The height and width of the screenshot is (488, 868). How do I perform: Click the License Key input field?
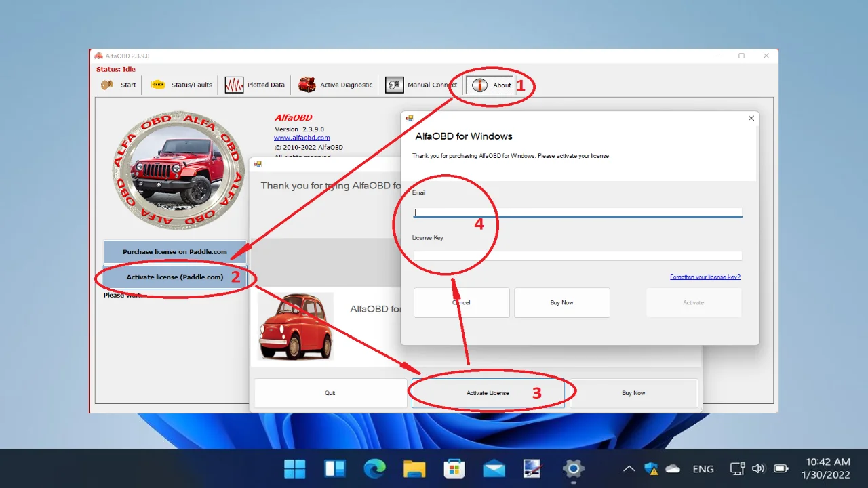(577, 256)
